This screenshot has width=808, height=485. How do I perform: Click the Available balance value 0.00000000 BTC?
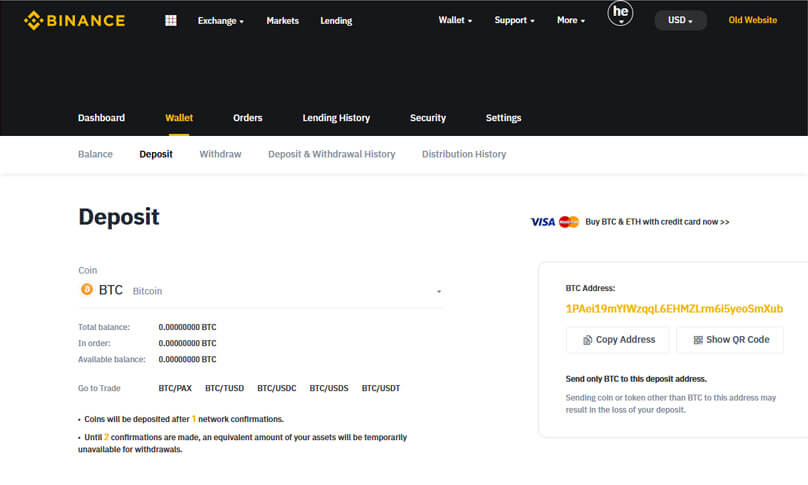(x=187, y=359)
